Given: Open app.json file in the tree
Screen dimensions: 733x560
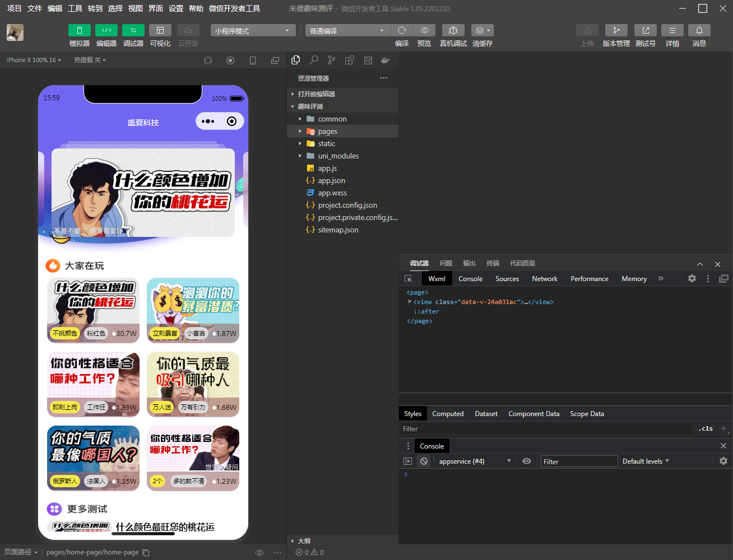Looking at the screenshot, I should click(331, 180).
